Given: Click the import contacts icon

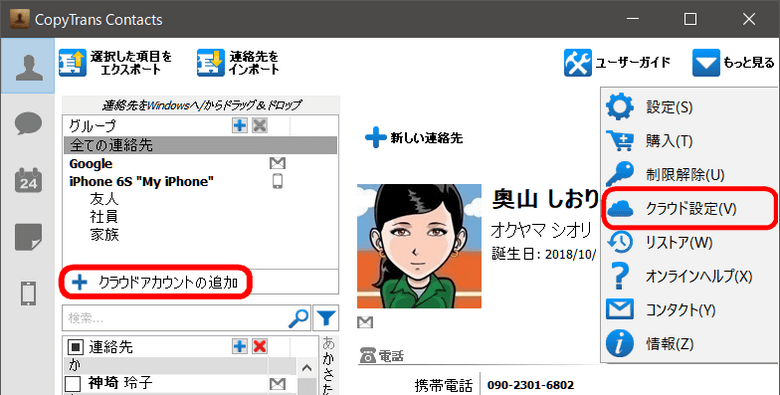Looking at the screenshot, I should coord(210,63).
